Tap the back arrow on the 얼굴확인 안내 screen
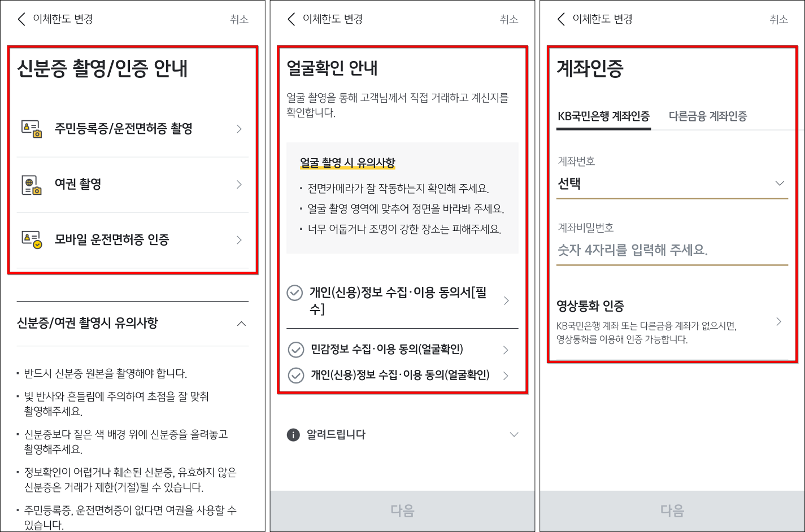This screenshot has height=532, width=805. [x=290, y=19]
